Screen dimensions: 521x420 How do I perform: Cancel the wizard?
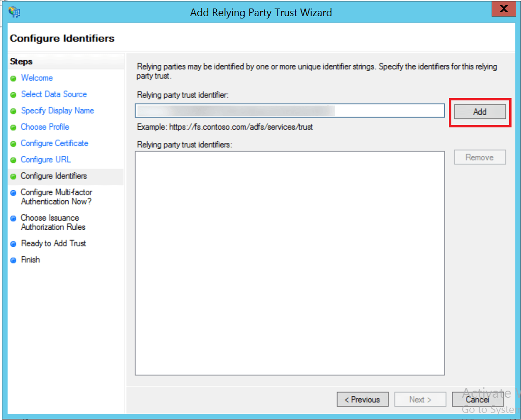477,400
